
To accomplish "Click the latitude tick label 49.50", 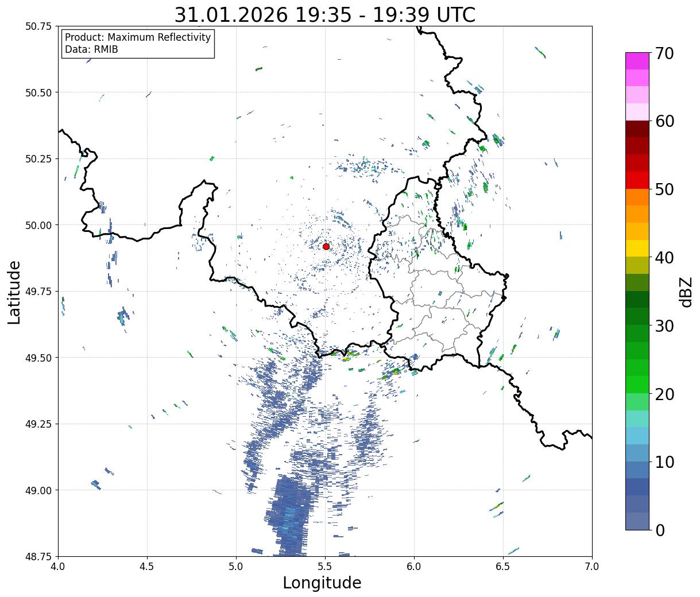I will pos(38,358).
